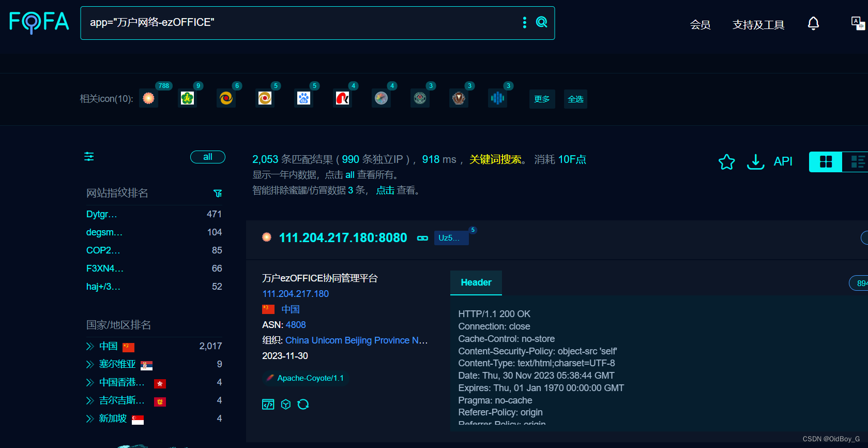Click the FOFA logo
This screenshot has width=868, height=448.
[x=39, y=22]
